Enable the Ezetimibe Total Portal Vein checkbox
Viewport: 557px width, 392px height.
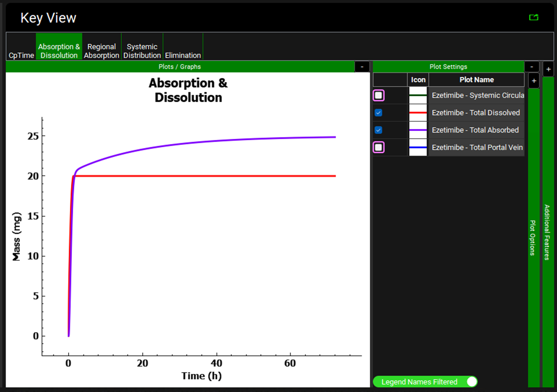[x=379, y=148]
